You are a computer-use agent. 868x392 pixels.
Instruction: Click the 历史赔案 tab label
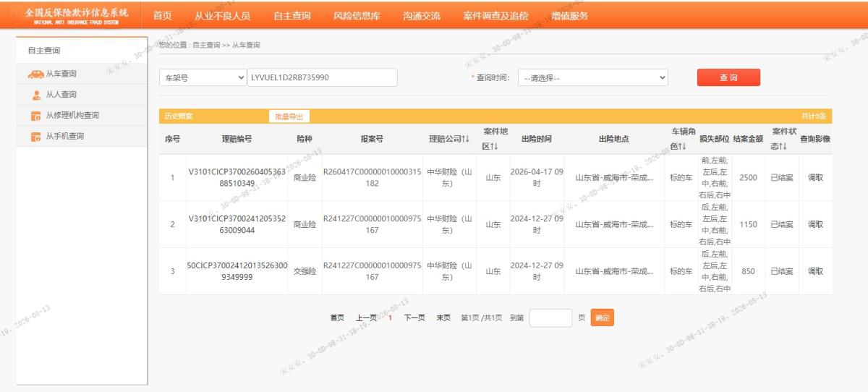pos(179,116)
